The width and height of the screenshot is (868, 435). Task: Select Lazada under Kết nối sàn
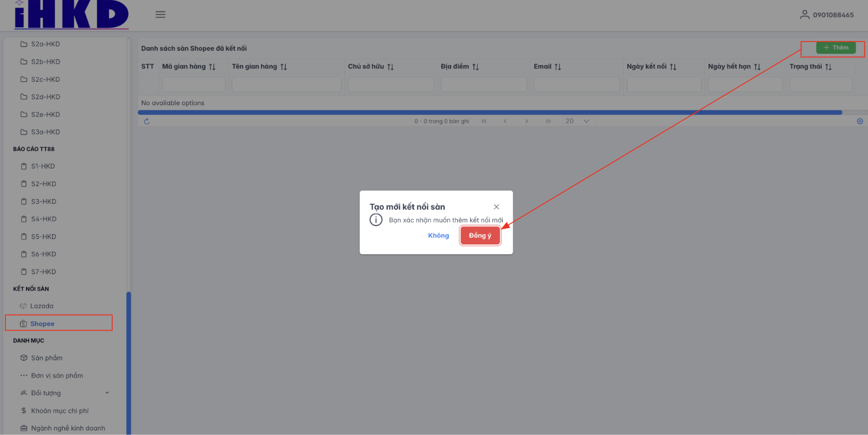(42, 306)
